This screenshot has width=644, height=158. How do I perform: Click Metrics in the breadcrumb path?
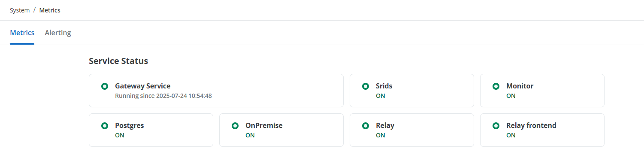(50, 10)
